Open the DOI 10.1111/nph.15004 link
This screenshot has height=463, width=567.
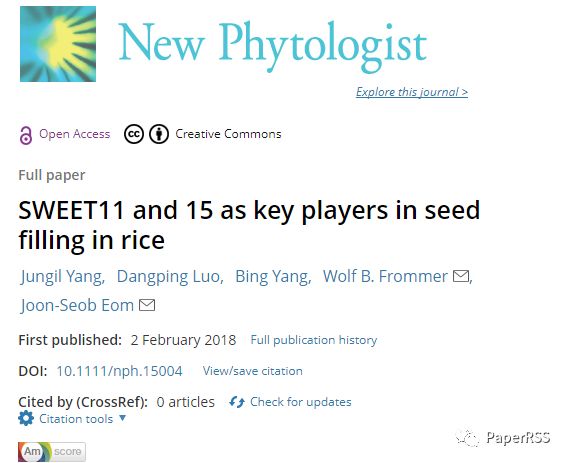pos(119,371)
